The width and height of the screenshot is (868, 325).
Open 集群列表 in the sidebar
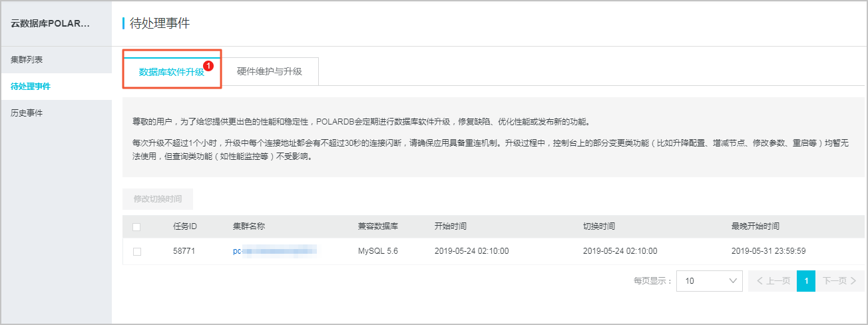[x=56, y=60]
